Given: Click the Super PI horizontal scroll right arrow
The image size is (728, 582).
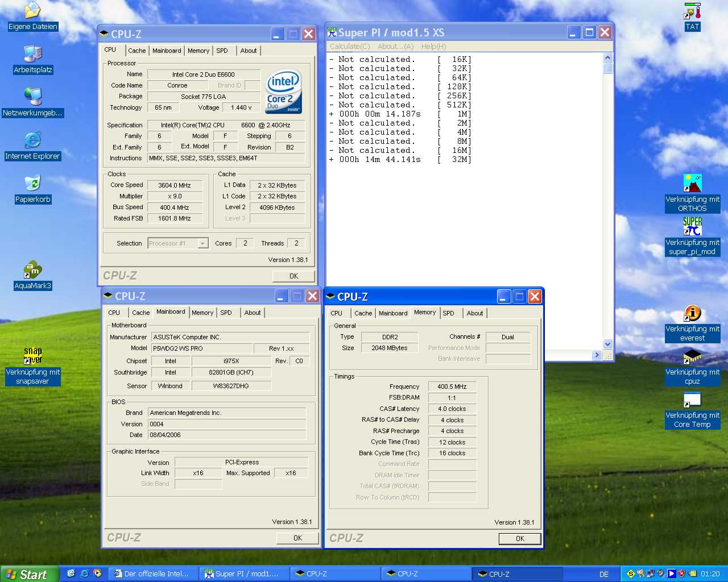Looking at the screenshot, I should click(597, 355).
